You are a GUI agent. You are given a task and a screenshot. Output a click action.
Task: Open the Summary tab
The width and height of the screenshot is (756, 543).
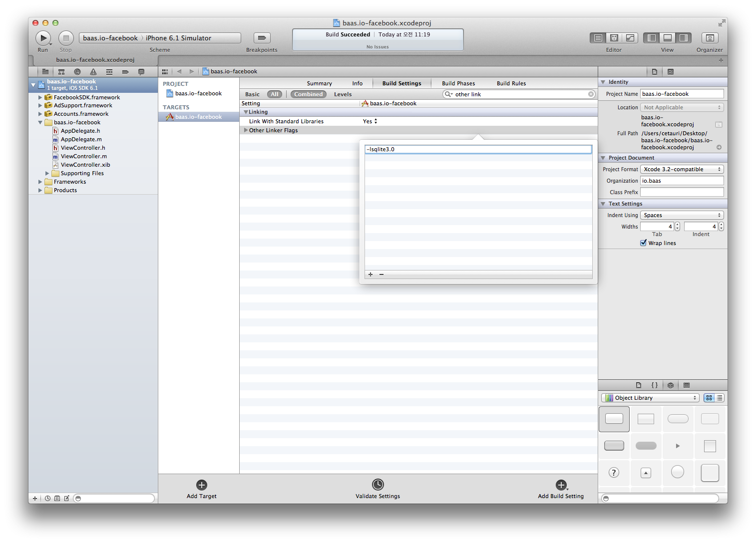click(x=320, y=83)
